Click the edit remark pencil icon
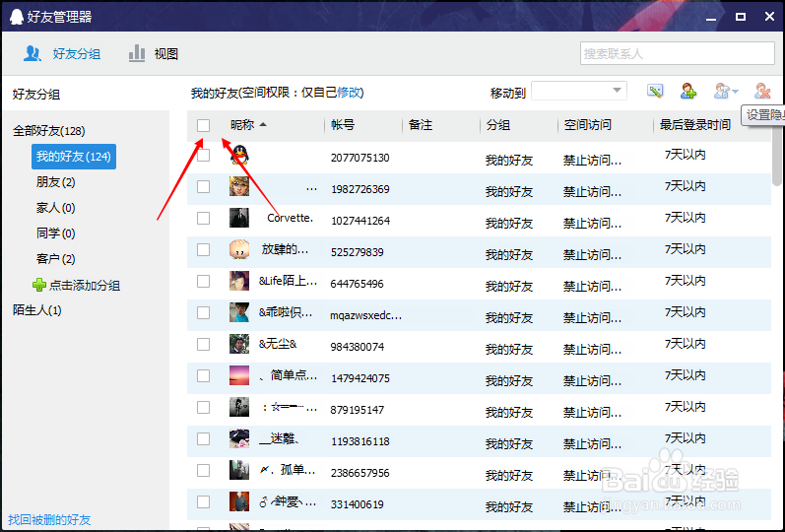 (x=655, y=92)
